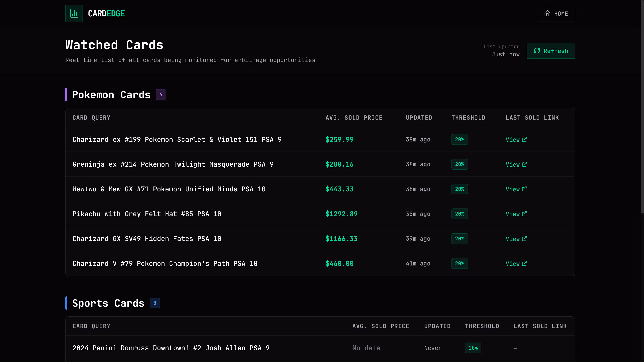Click the Sports Cards section heading
Screen dimensions: 644x362
coord(108,303)
